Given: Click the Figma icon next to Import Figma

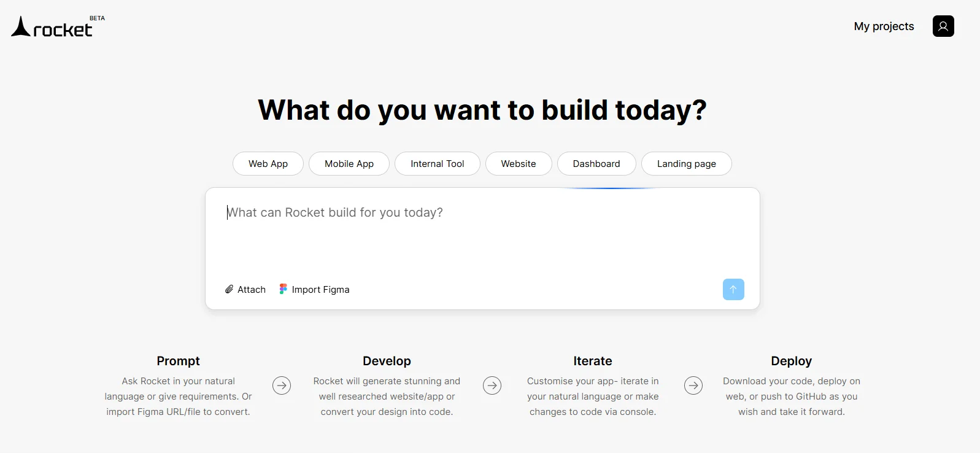Looking at the screenshot, I should coord(283,288).
